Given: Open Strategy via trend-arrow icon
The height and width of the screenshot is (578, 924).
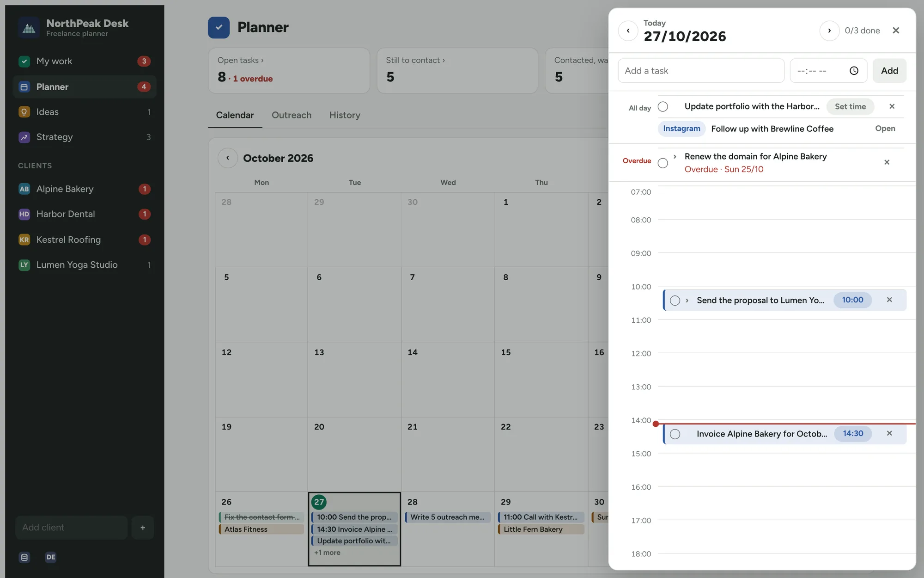Looking at the screenshot, I should click(24, 137).
